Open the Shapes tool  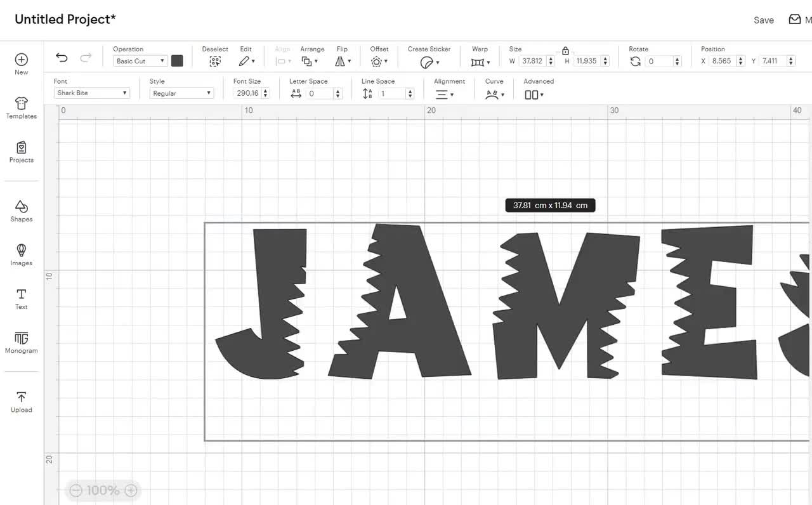pyautogui.click(x=22, y=211)
